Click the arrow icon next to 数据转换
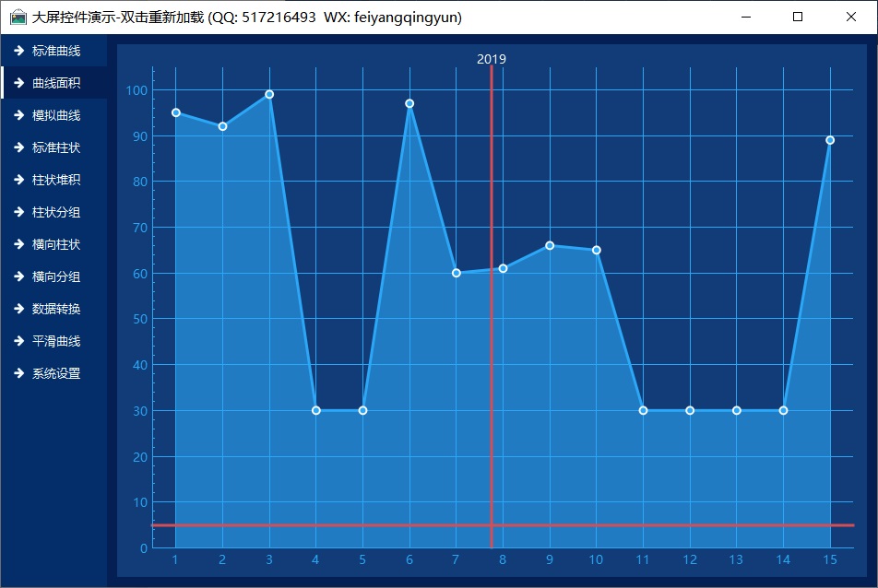Viewport: 878px width, 588px height. (x=18, y=309)
